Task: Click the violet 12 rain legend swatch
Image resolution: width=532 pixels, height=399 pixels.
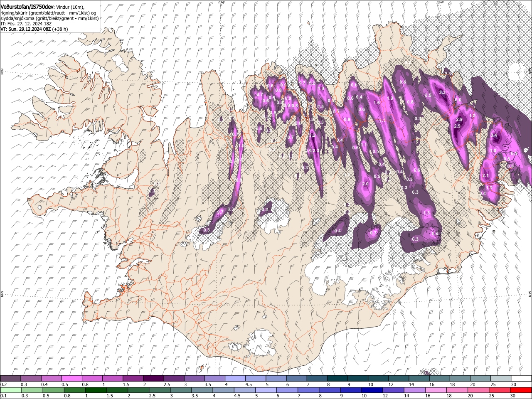Action: [393, 390]
